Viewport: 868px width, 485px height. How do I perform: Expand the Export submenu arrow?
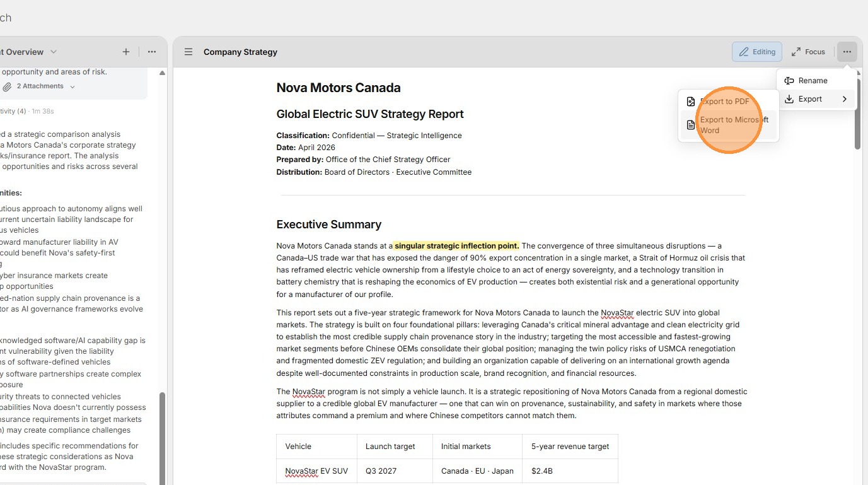[x=845, y=99]
